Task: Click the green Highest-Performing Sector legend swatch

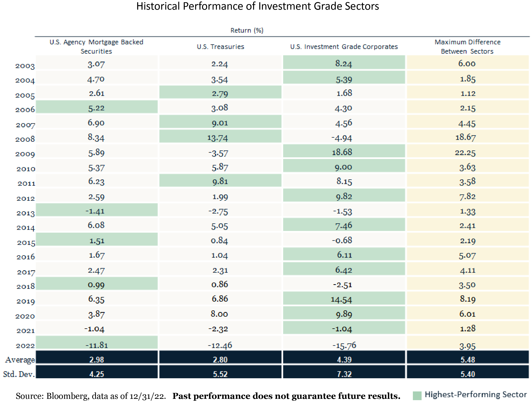Action: point(417,396)
